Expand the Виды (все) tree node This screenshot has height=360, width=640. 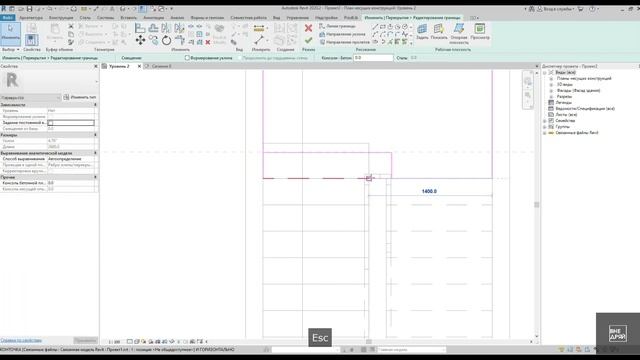coord(544,72)
